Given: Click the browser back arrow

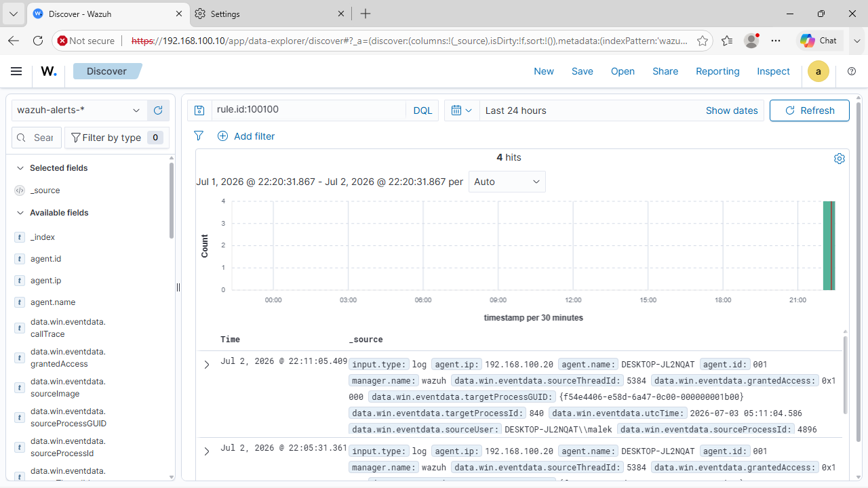Looking at the screenshot, I should [x=14, y=41].
